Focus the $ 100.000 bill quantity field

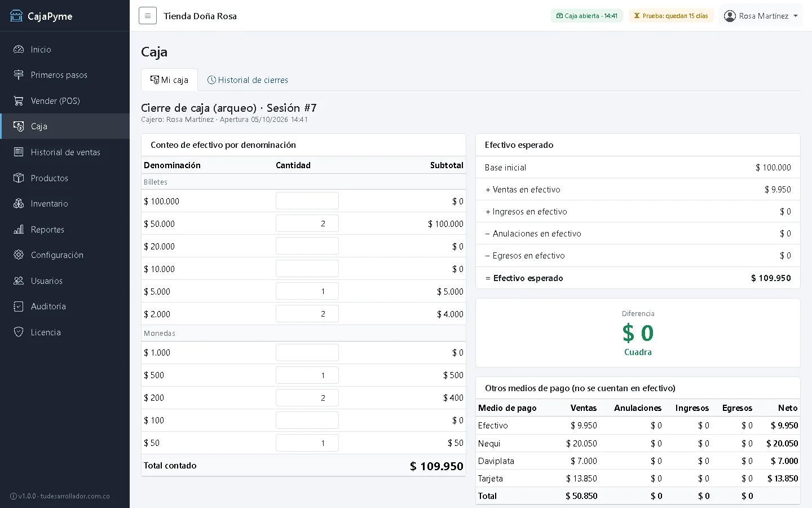307,201
